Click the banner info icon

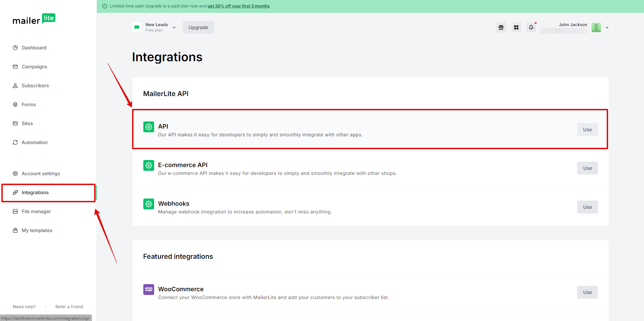tap(105, 6)
